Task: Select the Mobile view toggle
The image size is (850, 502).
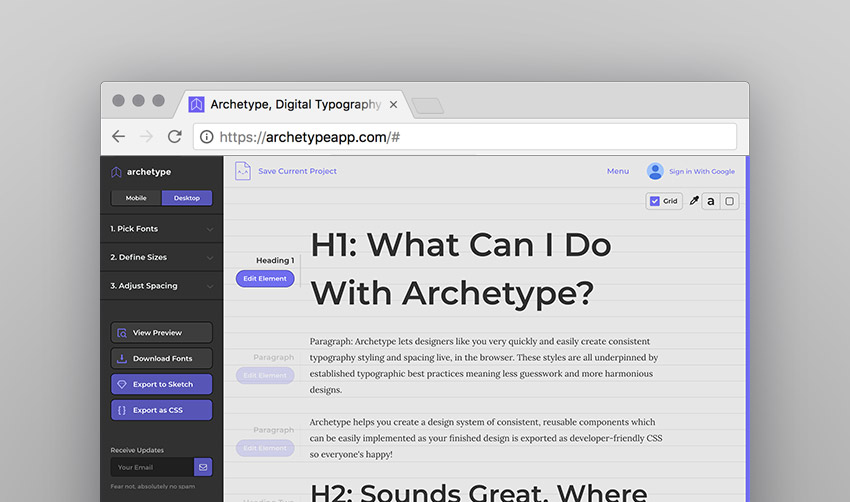Action: 136,198
